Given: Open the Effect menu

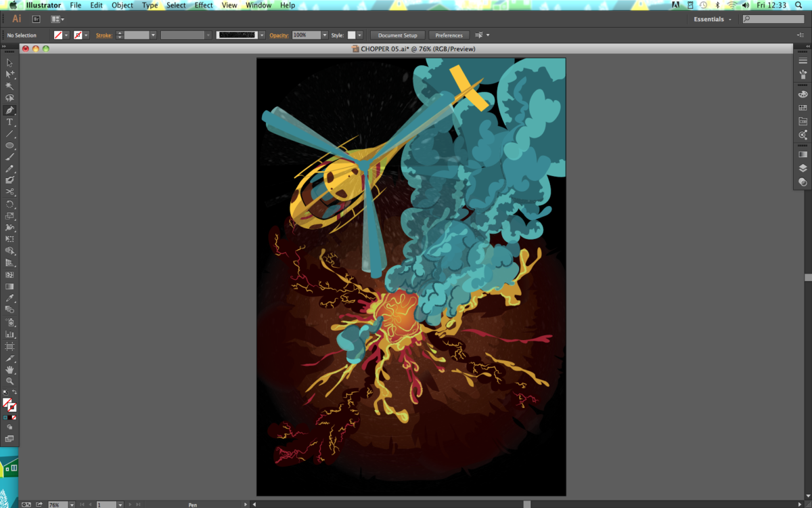Looking at the screenshot, I should click(x=204, y=5).
